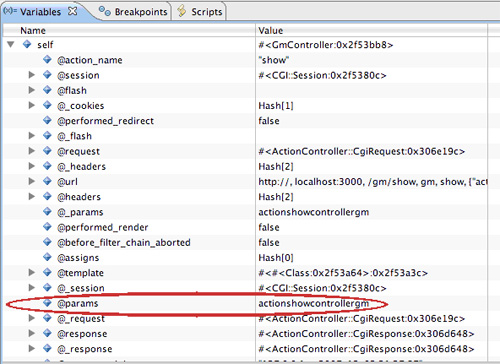This screenshot has width=500, height=364.
Task: Click the Variables tab (x)= icon
Action: point(10,11)
